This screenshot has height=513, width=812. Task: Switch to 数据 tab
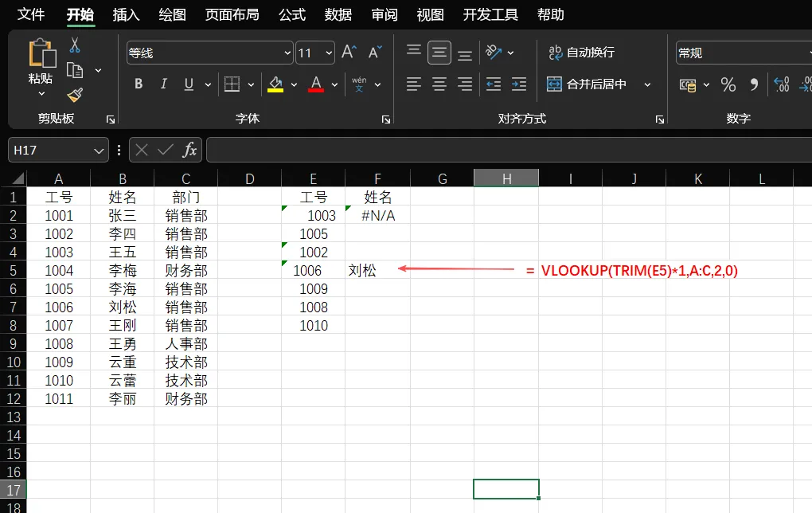click(338, 14)
